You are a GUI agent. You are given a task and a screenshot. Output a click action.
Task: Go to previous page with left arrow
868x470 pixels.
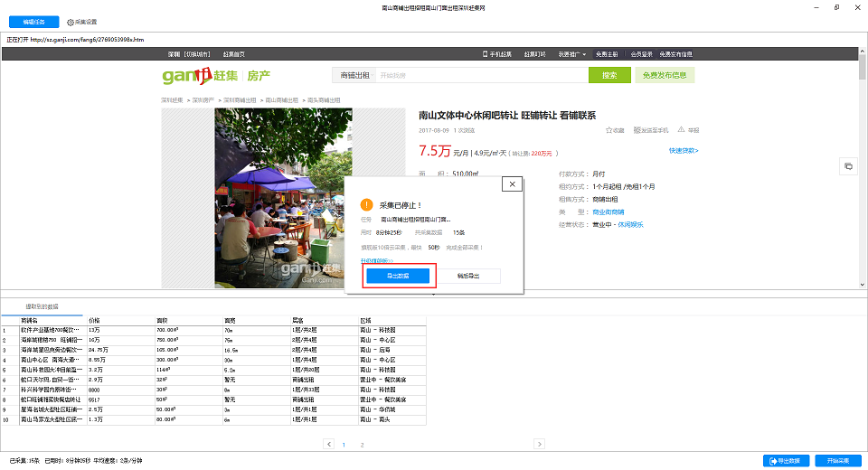coord(329,444)
